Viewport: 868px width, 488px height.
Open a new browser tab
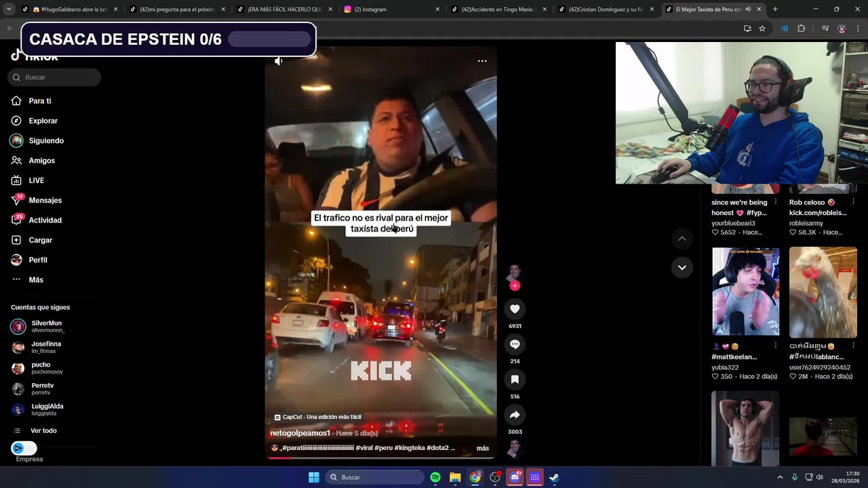(775, 9)
